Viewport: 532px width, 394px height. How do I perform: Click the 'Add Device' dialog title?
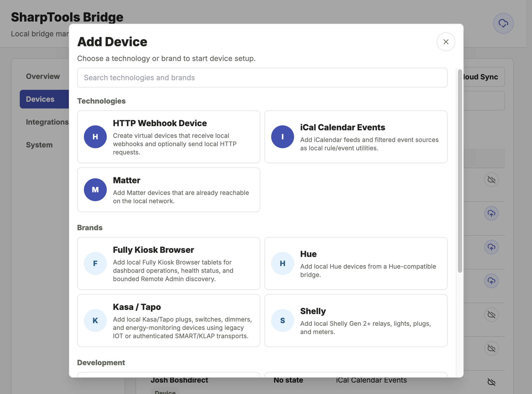(x=112, y=42)
